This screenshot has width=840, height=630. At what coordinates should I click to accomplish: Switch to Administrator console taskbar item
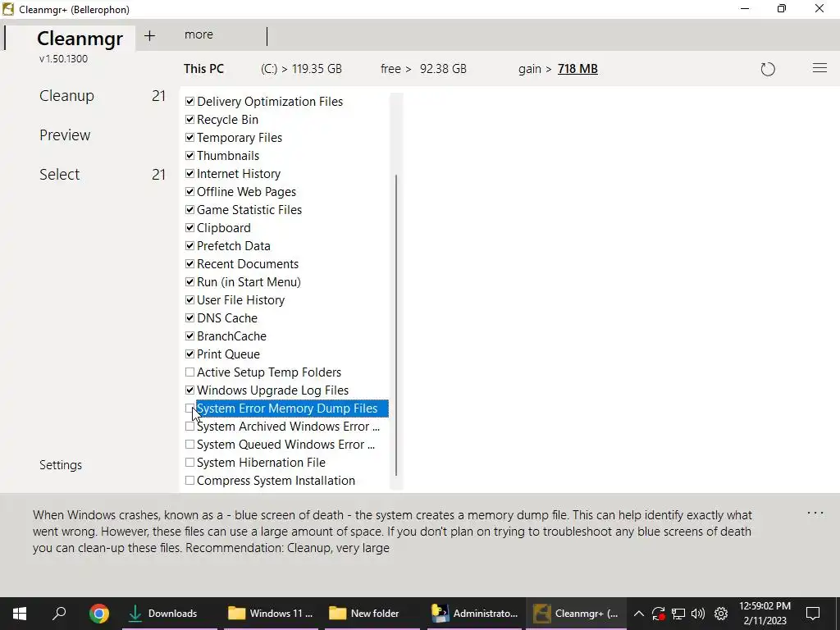tap(475, 614)
